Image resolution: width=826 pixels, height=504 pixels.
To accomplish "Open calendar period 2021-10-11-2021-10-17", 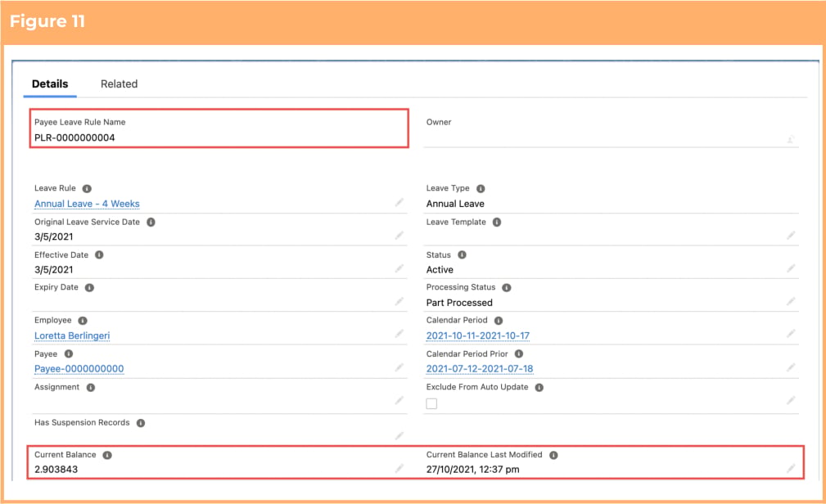I will click(x=478, y=335).
